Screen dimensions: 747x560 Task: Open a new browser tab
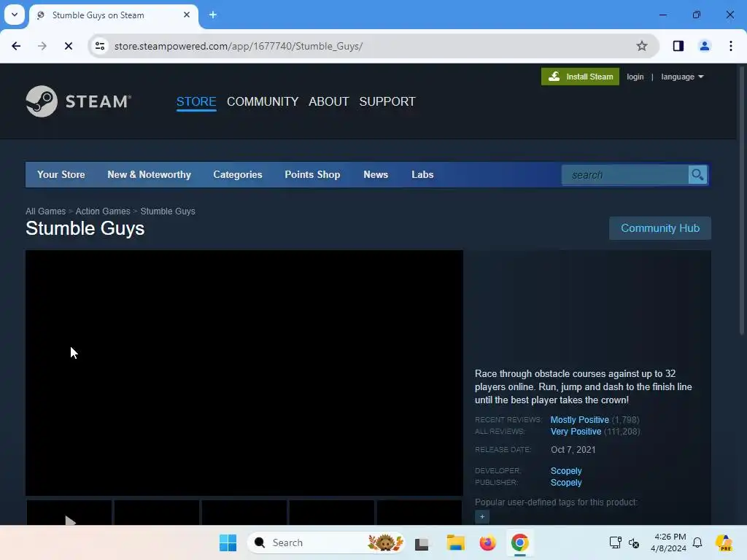point(213,15)
